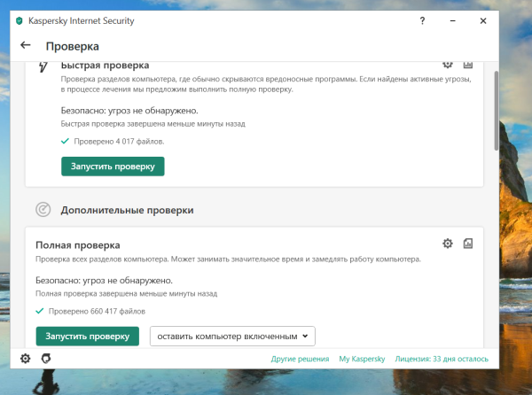
Task: Open the support agent icon at bottom
Action: click(46, 359)
